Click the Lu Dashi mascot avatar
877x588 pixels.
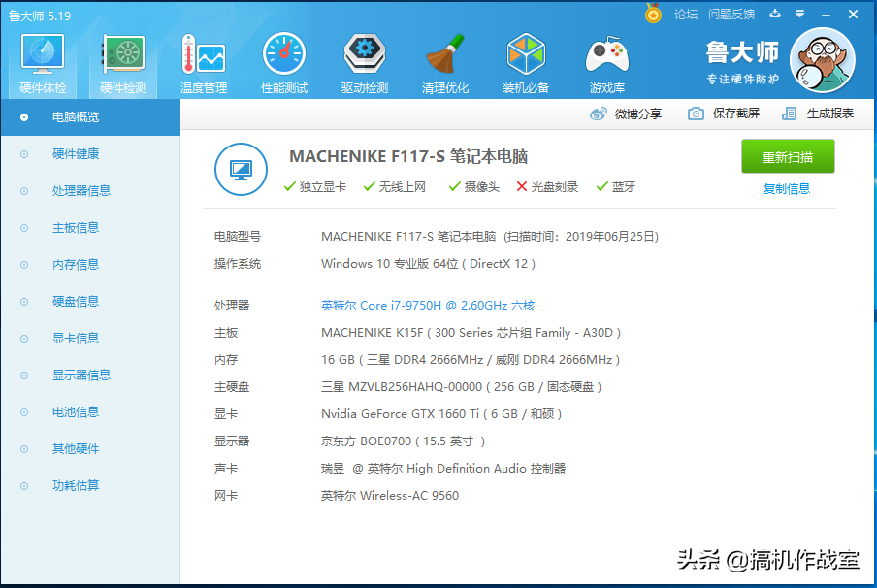click(823, 59)
